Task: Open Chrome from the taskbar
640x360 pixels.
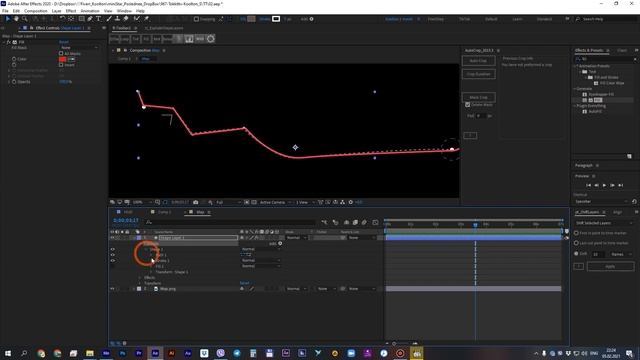Action: click(x=41, y=353)
